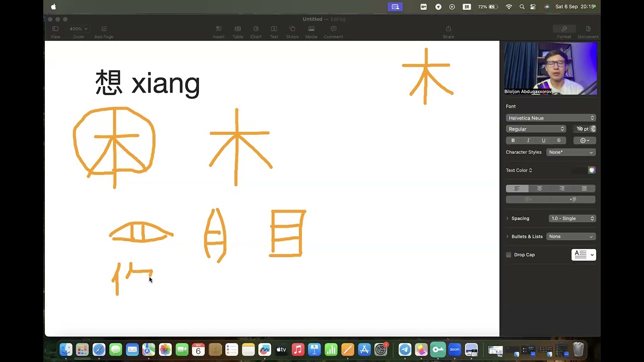Viewport: 644px width, 362px height.
Task: Click the screen sharing status icon
Action: (x=395, y=7)
